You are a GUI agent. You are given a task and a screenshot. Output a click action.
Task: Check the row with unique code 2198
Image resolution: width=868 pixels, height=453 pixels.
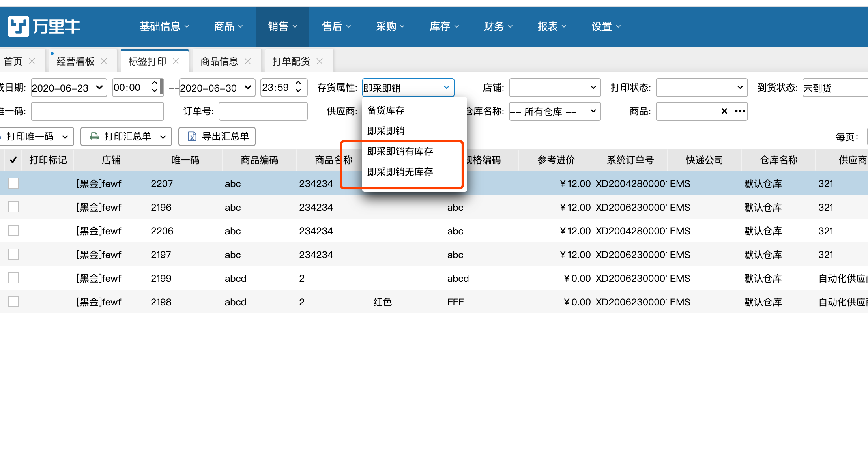(x=13, y=301)
